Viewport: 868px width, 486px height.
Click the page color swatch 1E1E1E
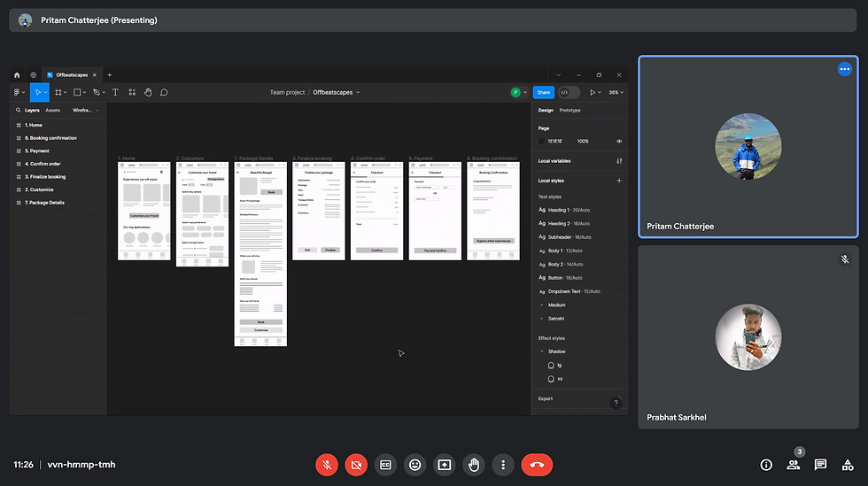(541, 141)
